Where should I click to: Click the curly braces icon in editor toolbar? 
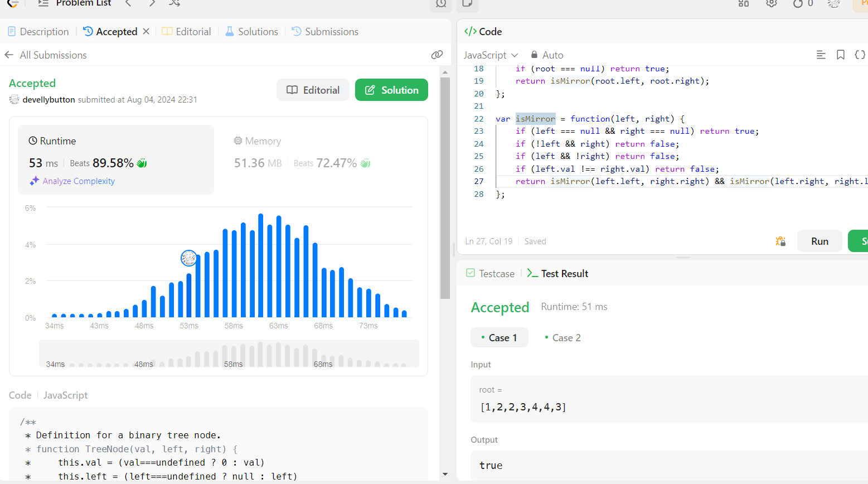[860, 55]
